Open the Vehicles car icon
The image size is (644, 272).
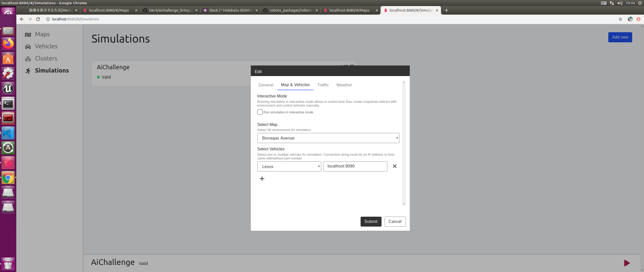[x=28, y=47]
